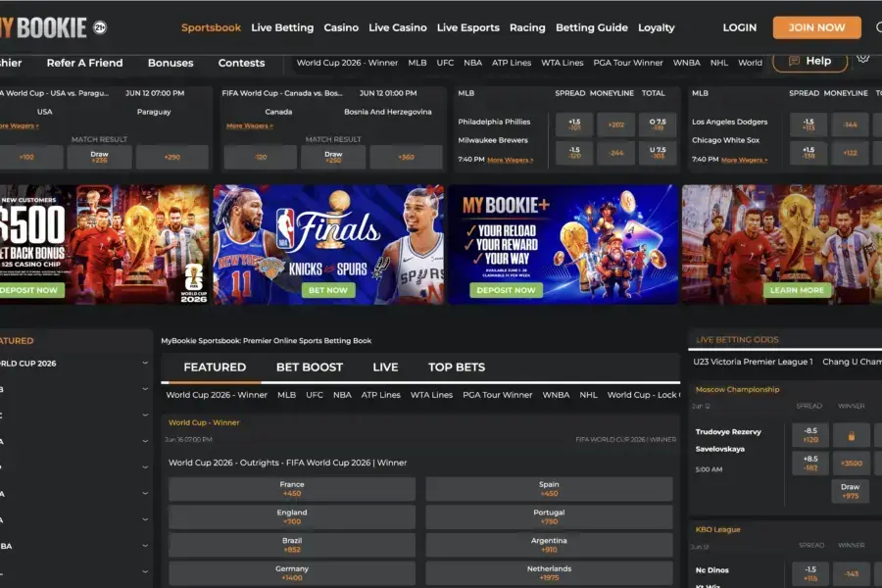Select White Sox +122 moneyline
882x588 pixels.
coord(850,153)
